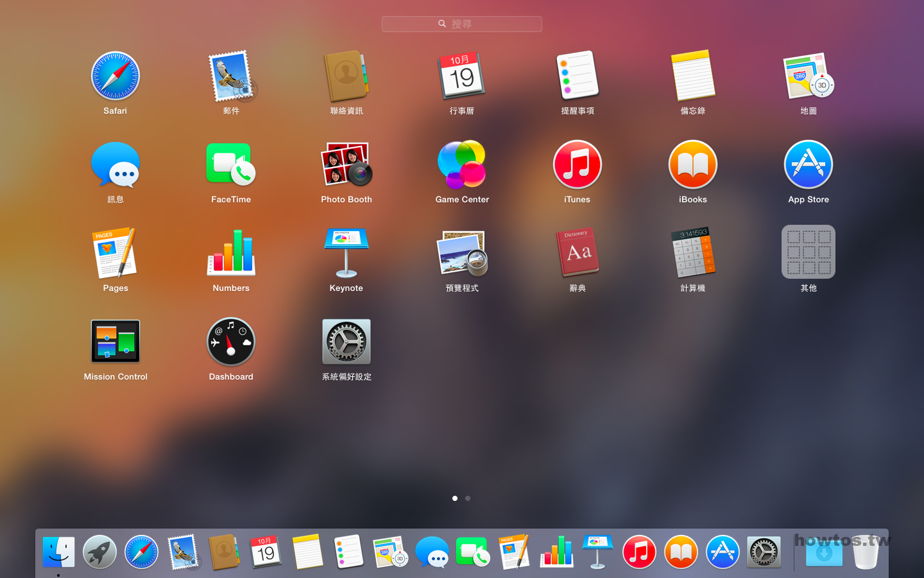924x578 pixels.
Task: Open the Dictionary (辭典) app
Action: (577, 254)
